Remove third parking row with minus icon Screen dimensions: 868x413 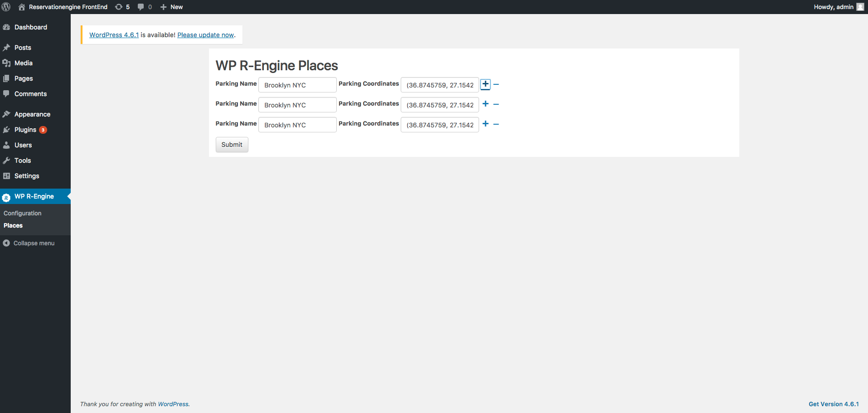496,124
